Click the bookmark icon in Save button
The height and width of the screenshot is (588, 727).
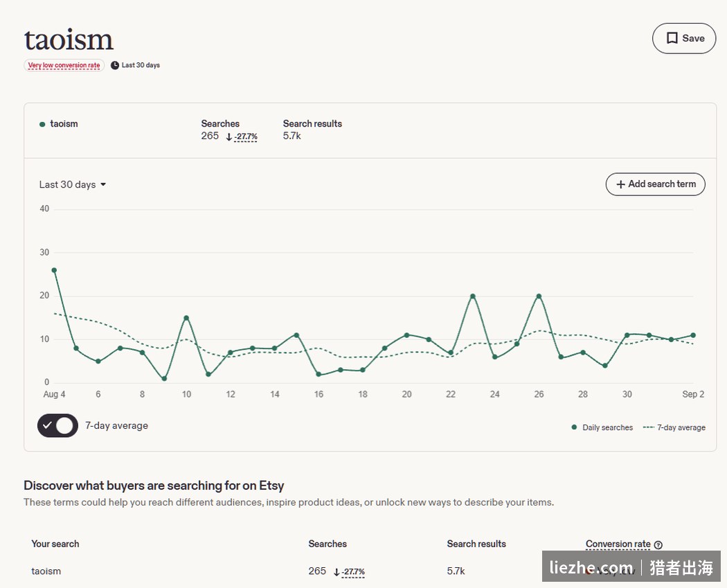click(x=672, y=39)
